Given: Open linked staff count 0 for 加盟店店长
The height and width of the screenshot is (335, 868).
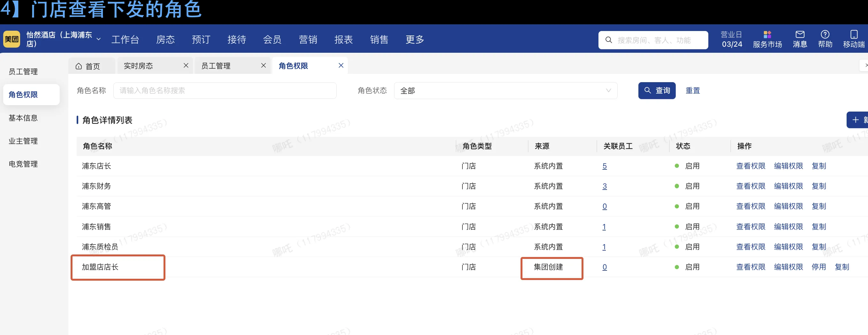Looking at the screenshot, I should pyautogui.click(x=605, y=267).
